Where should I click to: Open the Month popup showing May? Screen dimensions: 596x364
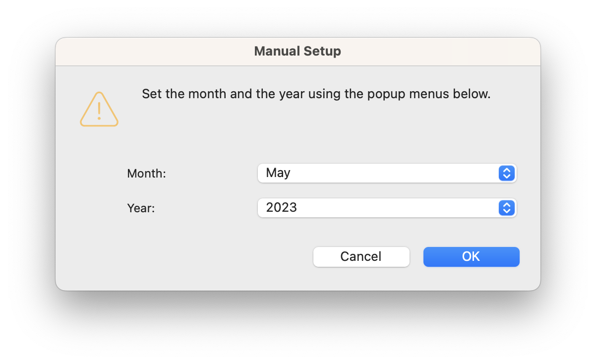(387, 173)
